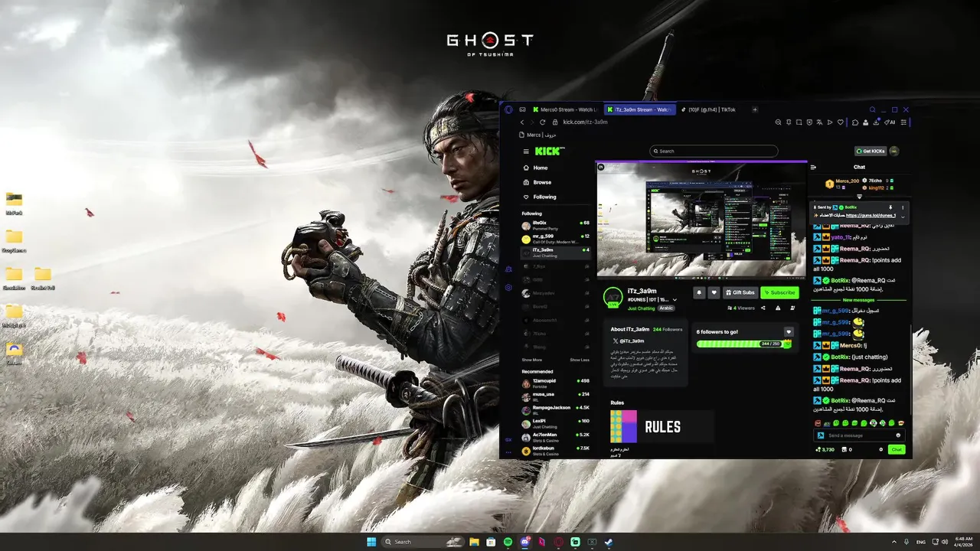This screenshot has height=551, width=980.
Task: Click the Subscribe button
Action: [x=779, y=292]
